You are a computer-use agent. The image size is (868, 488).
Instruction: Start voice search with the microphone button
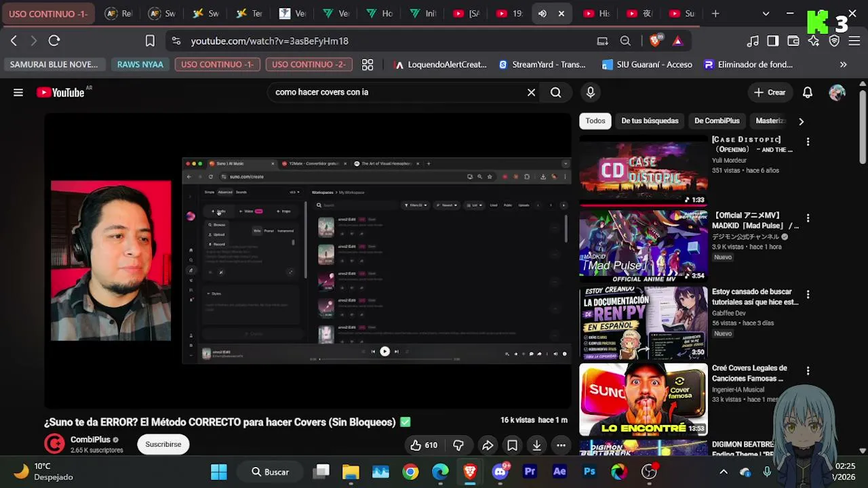[x=591, y=92]
